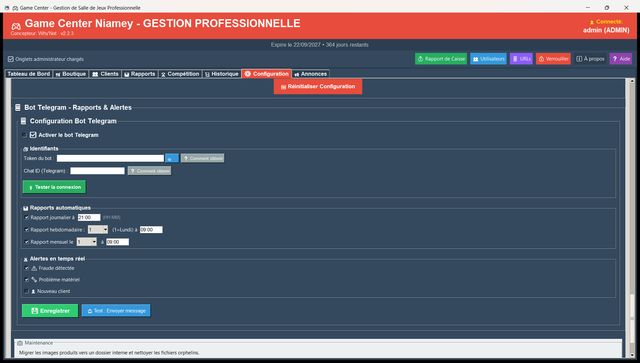Image resolution: width=640 pixels, height=363 pixels.
Task: Click the phone icon beside Bot Telegram heading
Action: coord(18,107)
